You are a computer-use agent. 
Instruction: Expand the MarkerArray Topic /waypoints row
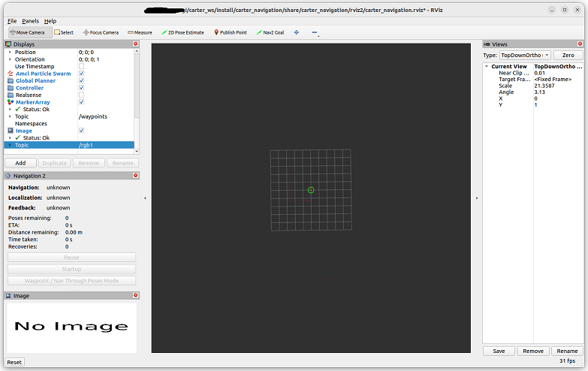point(10,116)
